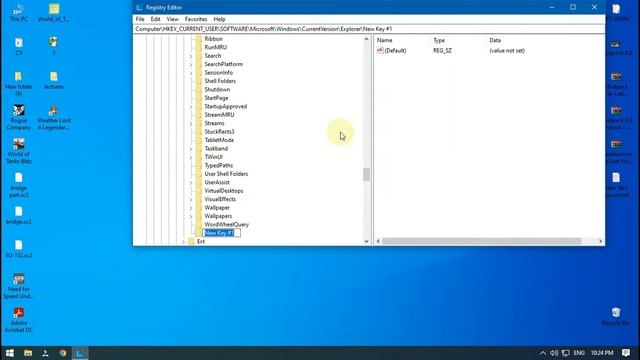Select the Need for Speed Und... shortcut

click(x=19, y=286)
